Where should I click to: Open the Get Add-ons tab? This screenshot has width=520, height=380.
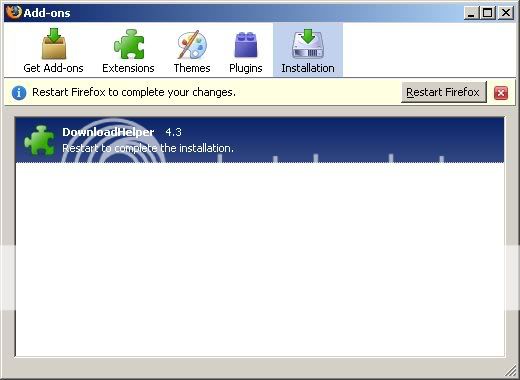click(x=53, y=50)
